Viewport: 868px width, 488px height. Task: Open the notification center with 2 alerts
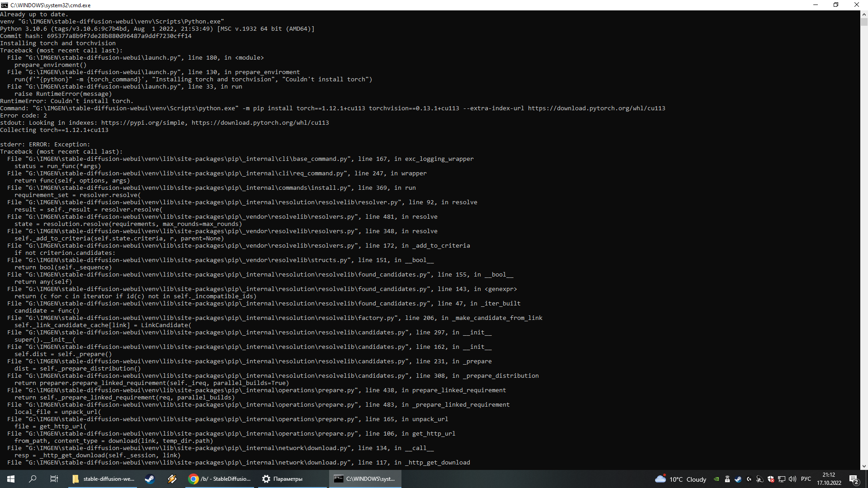[x=854, y=479]
